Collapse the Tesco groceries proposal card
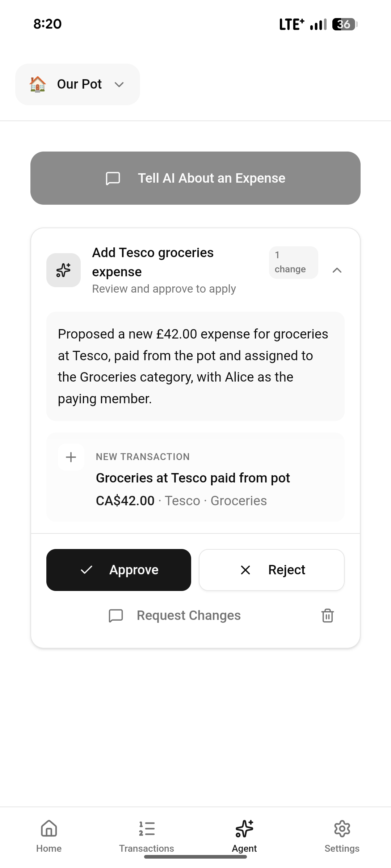This screenshot has width=391, height=868. (x=337, y=270)
